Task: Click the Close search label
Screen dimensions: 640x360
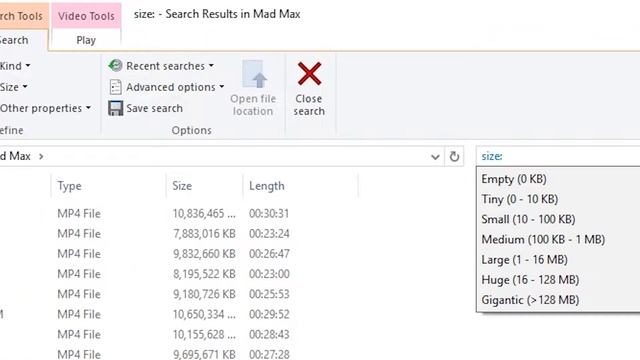Action: click(x=309, y=105)
